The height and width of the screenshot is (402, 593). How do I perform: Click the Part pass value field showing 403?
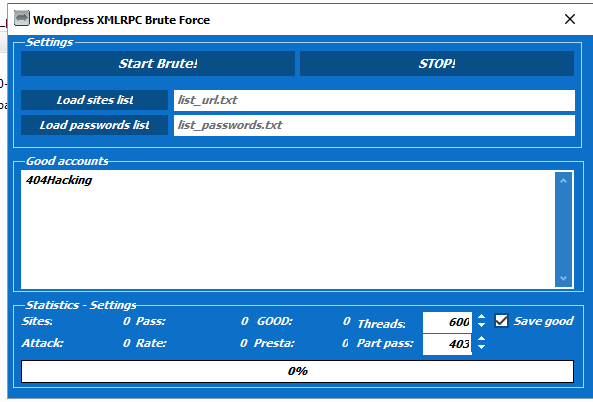(447, 344)
